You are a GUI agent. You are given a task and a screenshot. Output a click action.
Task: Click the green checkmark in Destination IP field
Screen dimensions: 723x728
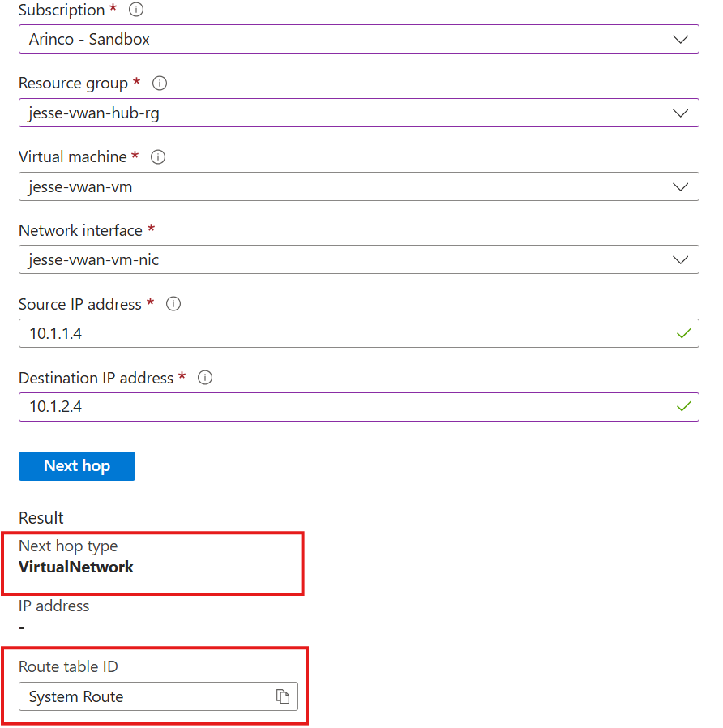click(684, 406)
